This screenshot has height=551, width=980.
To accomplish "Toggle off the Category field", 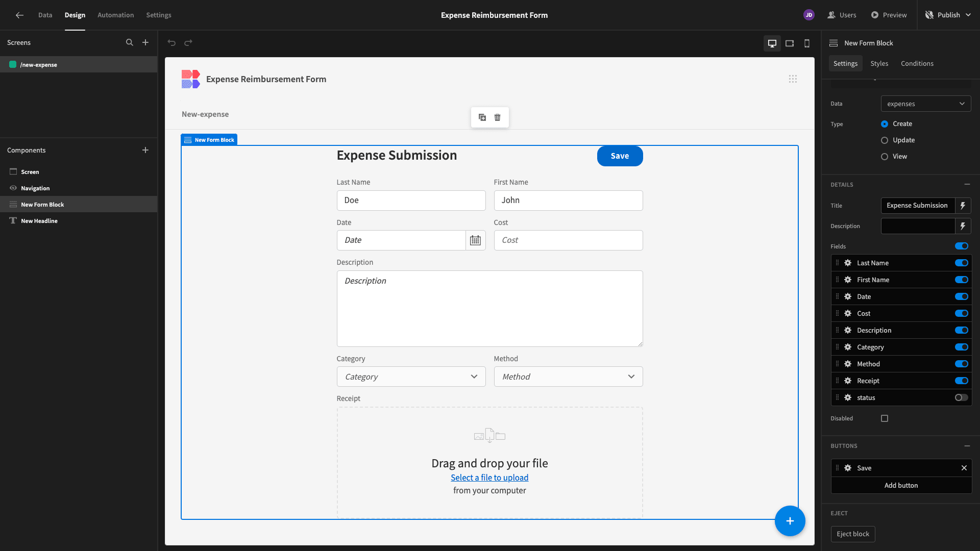I will pos(962,347).
